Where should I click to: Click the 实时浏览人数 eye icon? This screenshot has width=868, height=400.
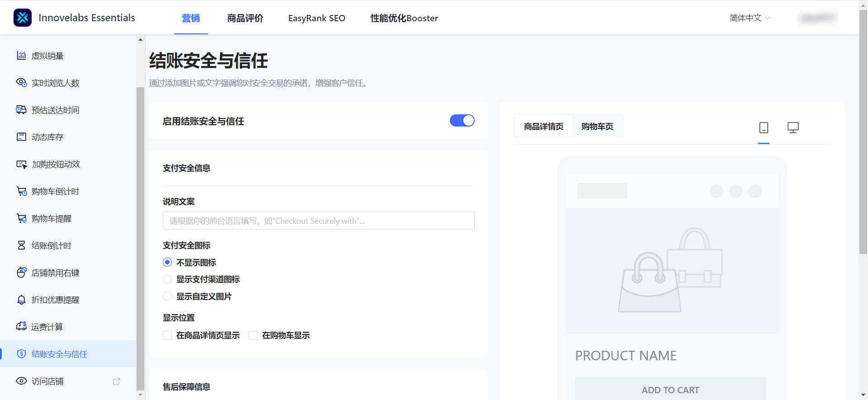point(21,83)
